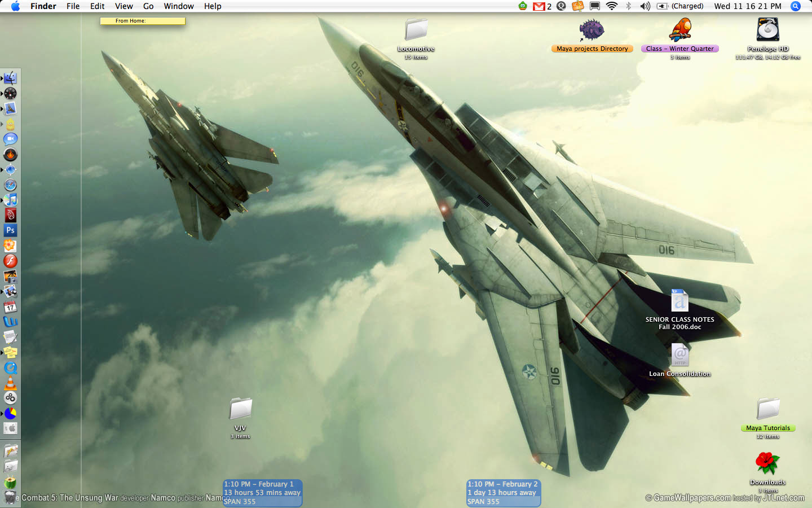Open Penelope HD hard drive icon
This screenshot has height=508, width=812.
tap(767, 30)
